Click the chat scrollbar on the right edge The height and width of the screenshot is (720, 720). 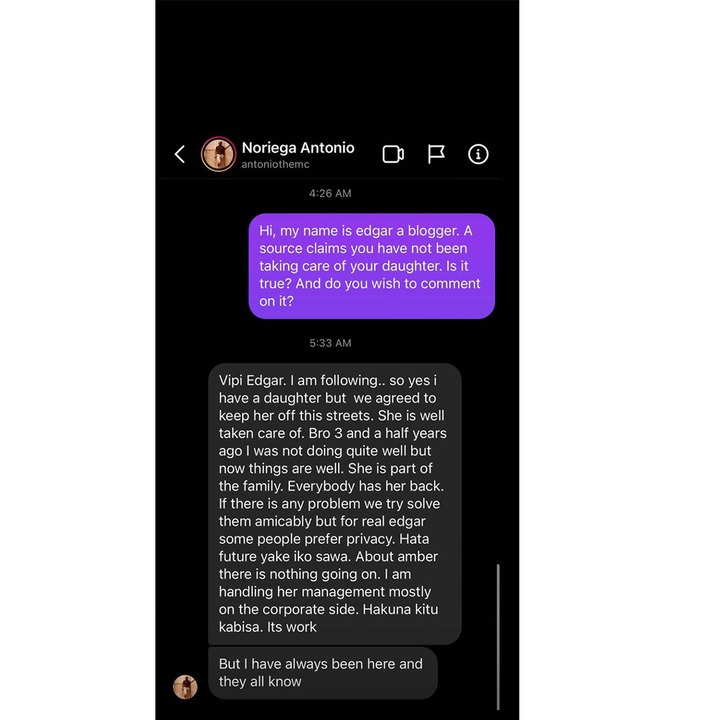tap(498, 637)
